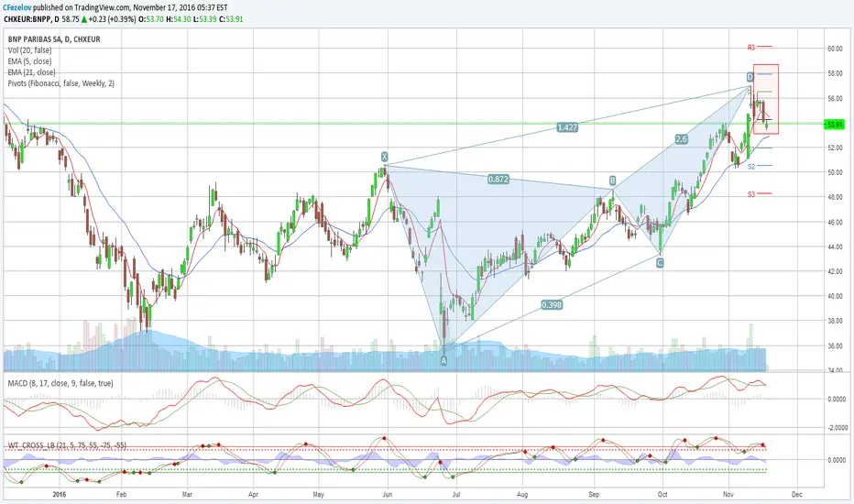Click Jun on the time axis
This screenshot has height=504, width=854.
point(388,495)
